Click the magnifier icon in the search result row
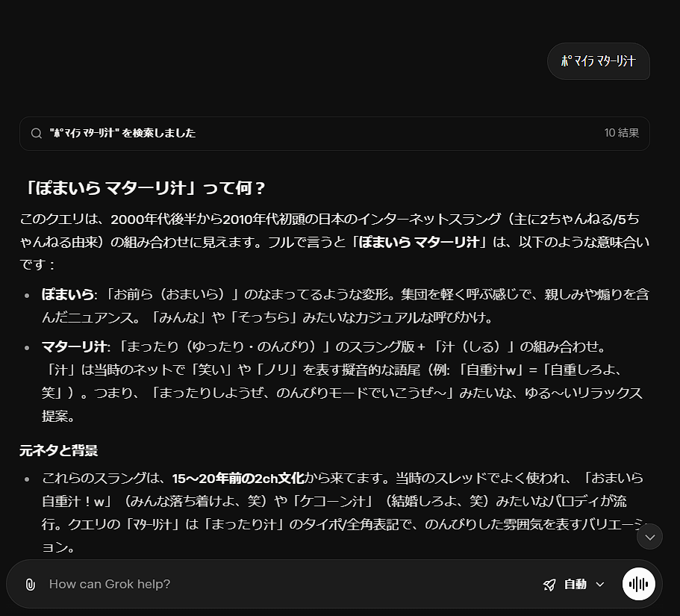Image resolution: width=680 pixels, height=616 pixels. pos(36,134)
